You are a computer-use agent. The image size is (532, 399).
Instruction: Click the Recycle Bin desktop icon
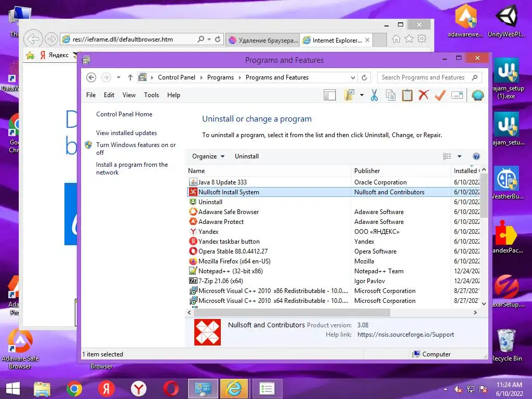click(507, 345)
